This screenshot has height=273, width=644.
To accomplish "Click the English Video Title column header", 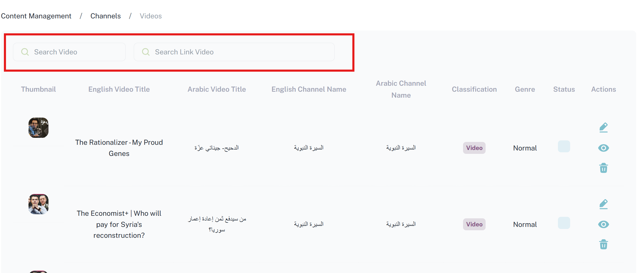I will [119, 89].
